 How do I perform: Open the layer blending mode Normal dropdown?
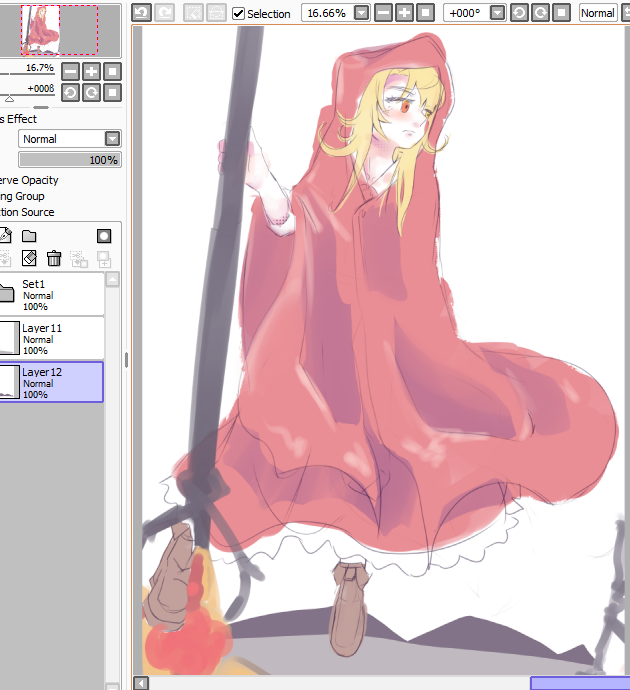pos(70,139)
